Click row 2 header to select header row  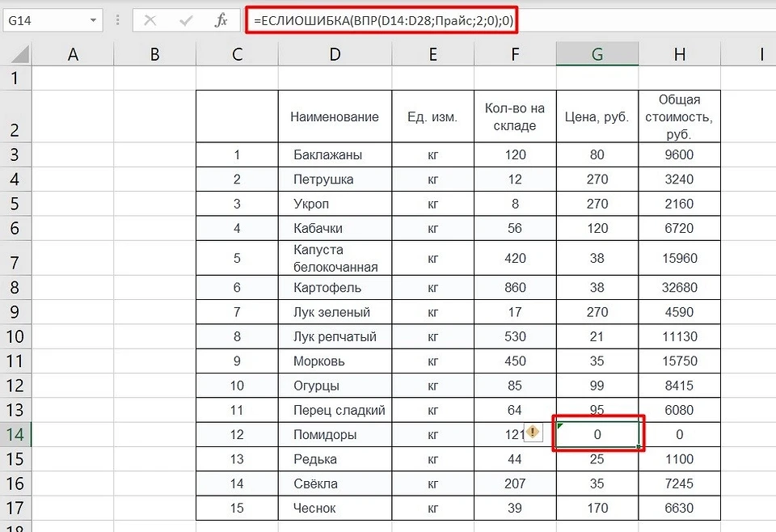(17, 116)
